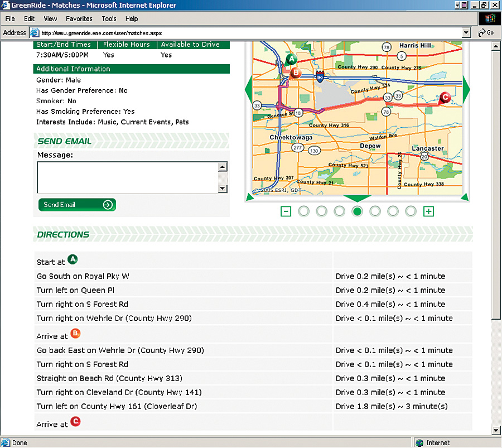This screenshot has height=448, width=502.
Task: Click the URL in the address bar
Action: [102, 33]
